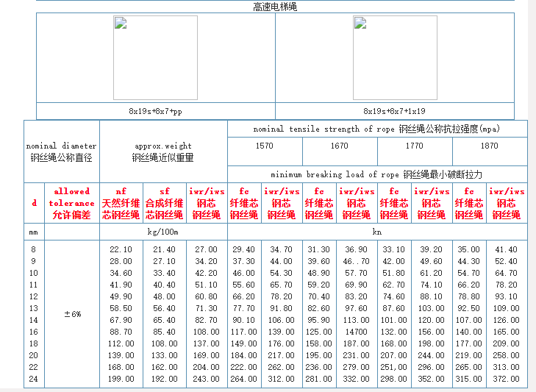Screen dimensions: 536x392
Task: Click the approx.weight header cell
Action: point(163,152)
